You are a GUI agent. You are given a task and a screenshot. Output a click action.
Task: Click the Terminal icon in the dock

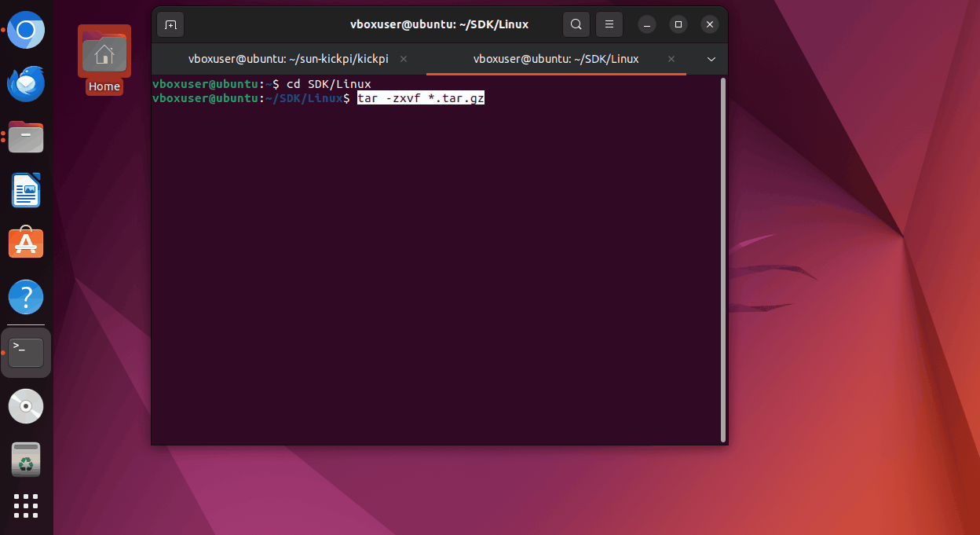(26, 353)
